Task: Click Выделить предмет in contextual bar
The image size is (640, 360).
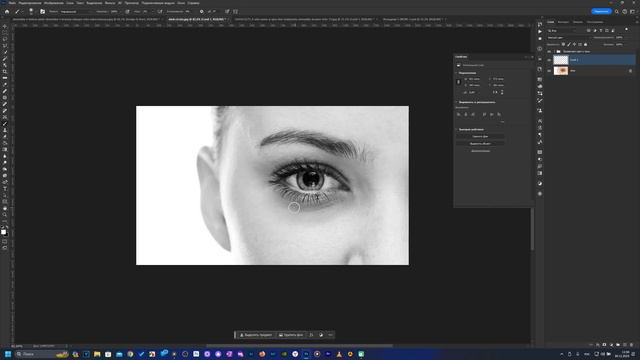Action: pyautogui.click(x=256, y=335)
